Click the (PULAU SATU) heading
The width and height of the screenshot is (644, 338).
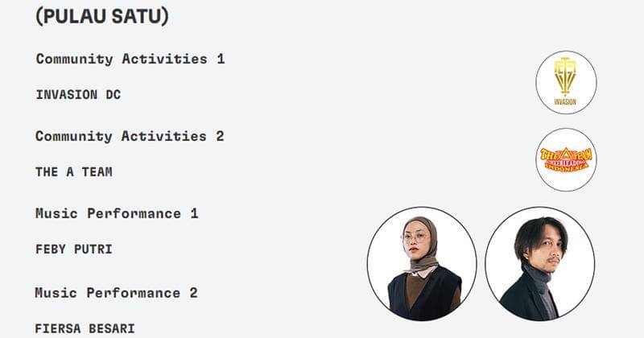[x=102, y=17]
